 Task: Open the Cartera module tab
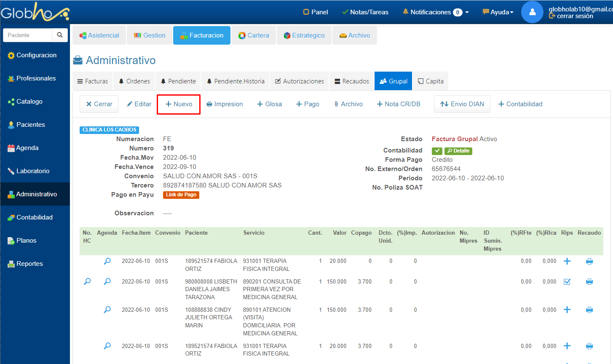coord(254,35)
